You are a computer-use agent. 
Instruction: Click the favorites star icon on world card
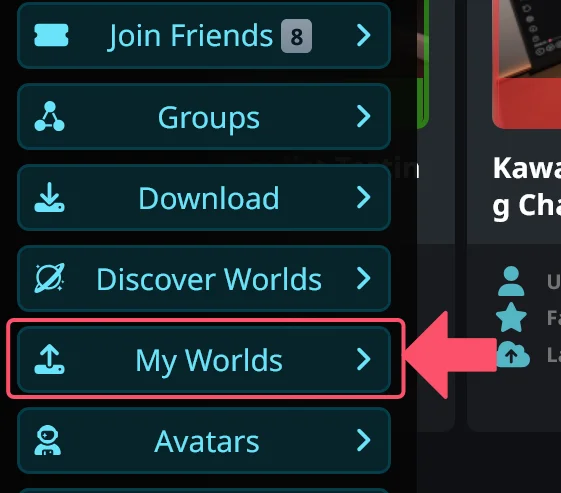511,317
